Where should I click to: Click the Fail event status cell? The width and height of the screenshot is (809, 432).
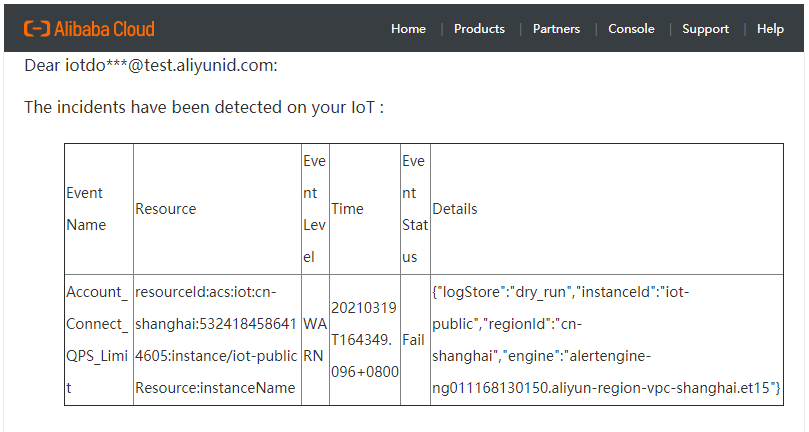coord(415,340)
